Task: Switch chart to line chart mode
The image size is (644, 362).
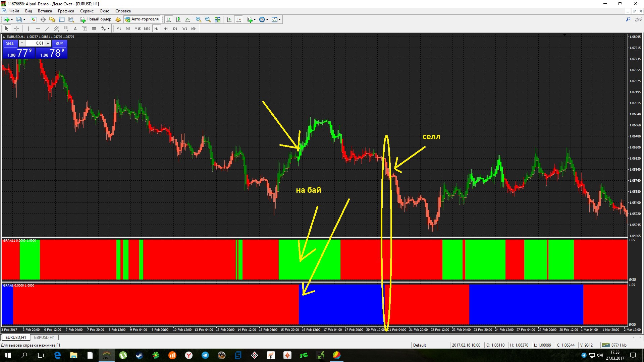Action: point(187,19)
